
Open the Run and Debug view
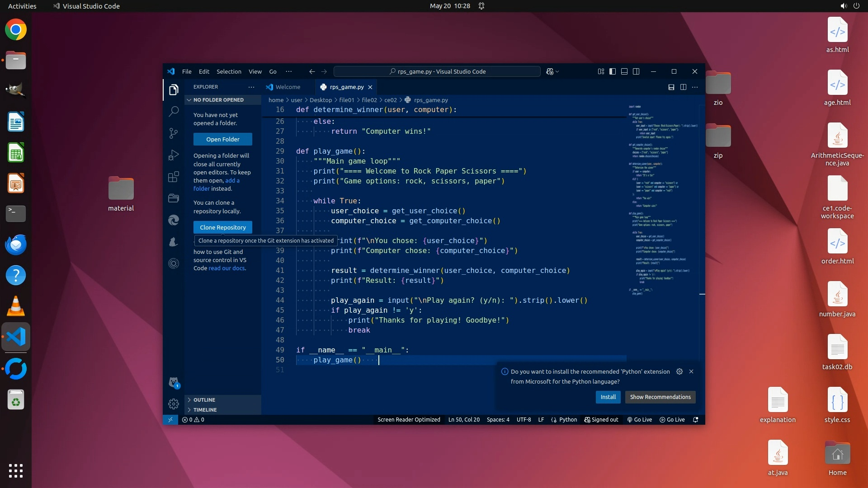(x=174, y=155)
